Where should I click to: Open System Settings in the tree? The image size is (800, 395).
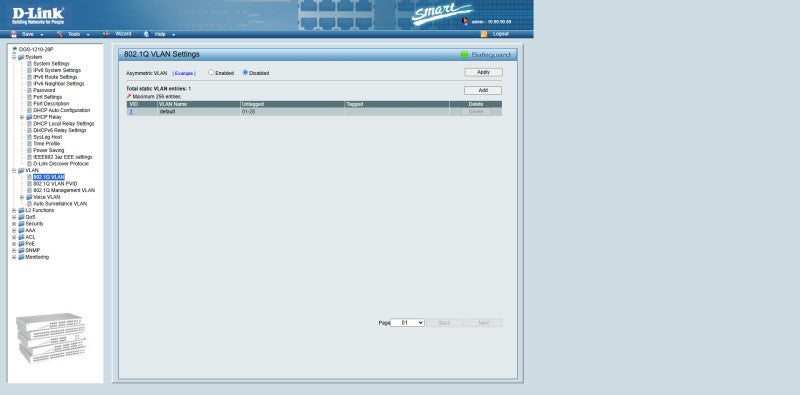(x=51, y=64)
